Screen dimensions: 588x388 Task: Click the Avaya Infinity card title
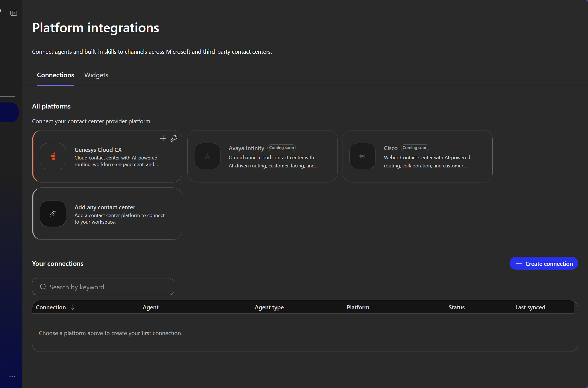[246, 148]
